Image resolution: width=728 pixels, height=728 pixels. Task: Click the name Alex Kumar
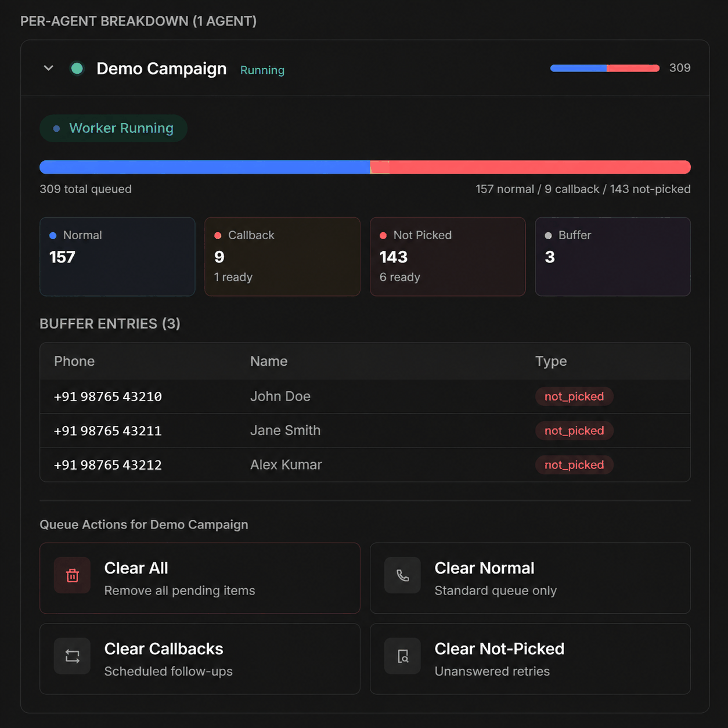[286, 465]
